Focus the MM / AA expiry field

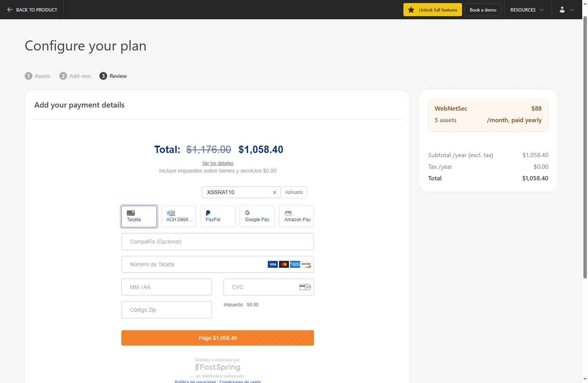(x=166, y=287)
